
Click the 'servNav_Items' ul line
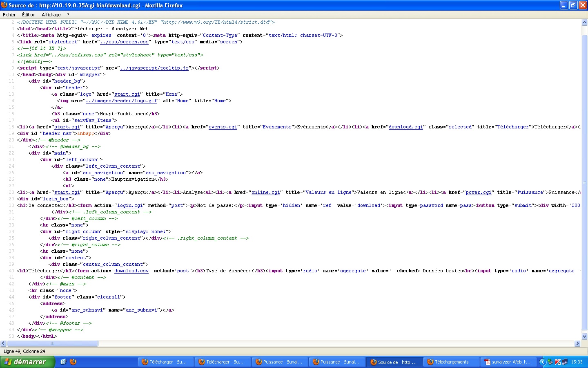[84, 120]
